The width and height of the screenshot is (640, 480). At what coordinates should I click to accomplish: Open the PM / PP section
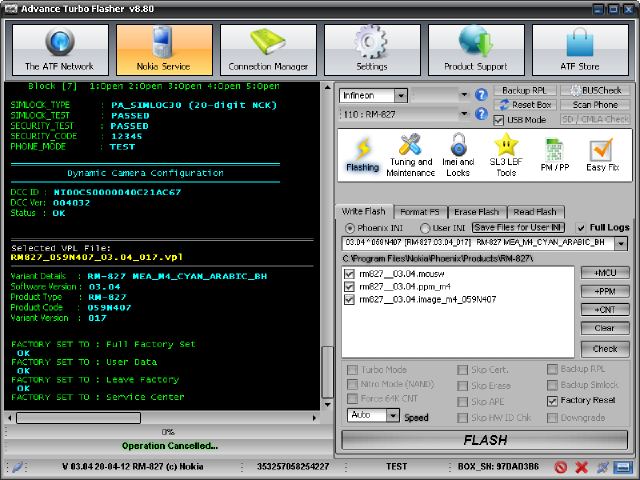click(x=554, y=155)
